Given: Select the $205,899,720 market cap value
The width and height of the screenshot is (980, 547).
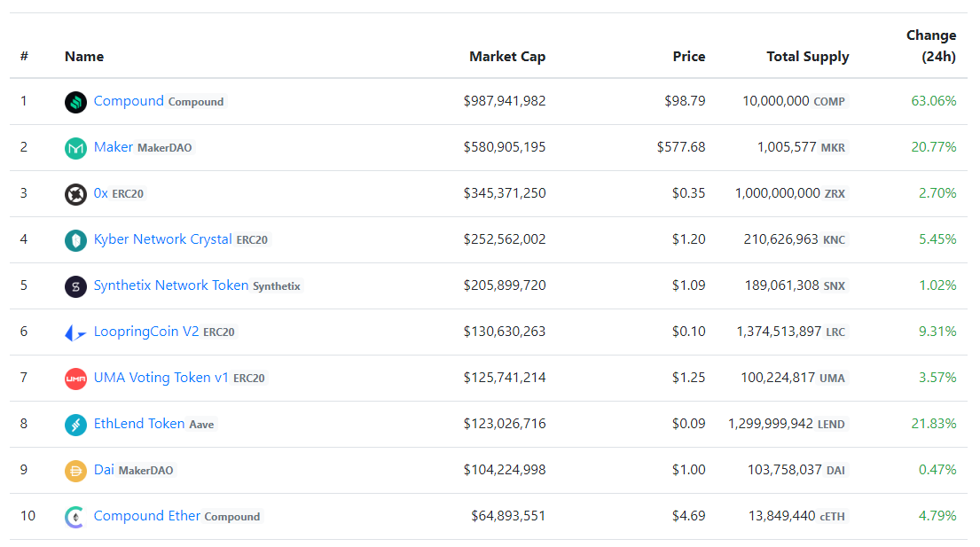Looking at the screenshot, I should (505, 285).
